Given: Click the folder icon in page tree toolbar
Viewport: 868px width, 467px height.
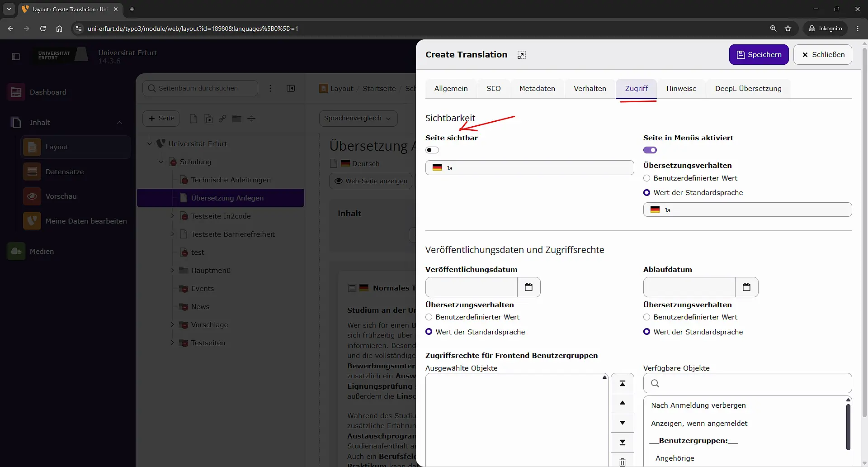Looking at the screenshot, I should tap(237, 119).
